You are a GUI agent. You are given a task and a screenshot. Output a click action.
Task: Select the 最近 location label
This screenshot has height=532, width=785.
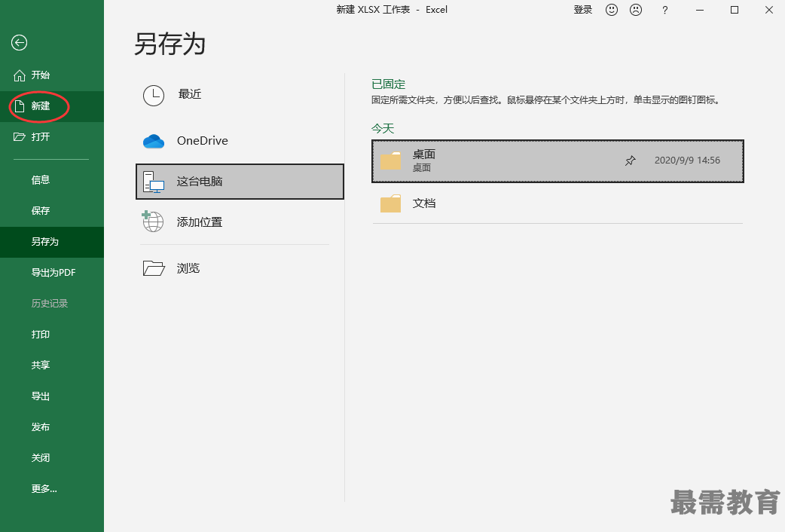click(x=190, y=94)
